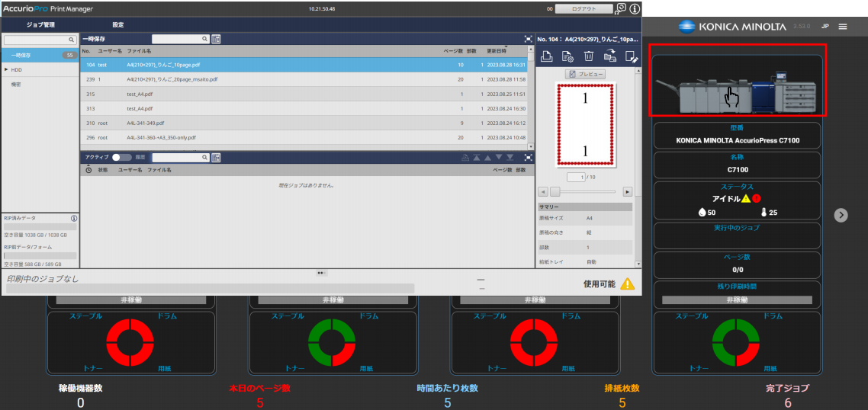Adjust the preview page slider handle
The height and width of the screenshot is (410, 868).
tap(555, 191)
